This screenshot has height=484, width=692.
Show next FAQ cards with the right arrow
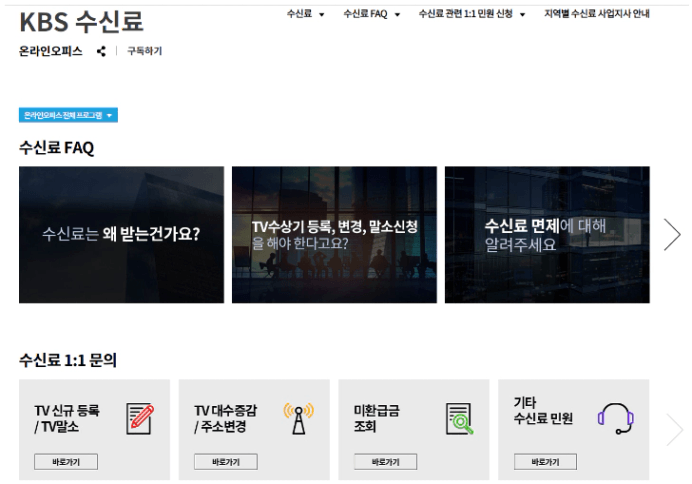pos(673,235)
